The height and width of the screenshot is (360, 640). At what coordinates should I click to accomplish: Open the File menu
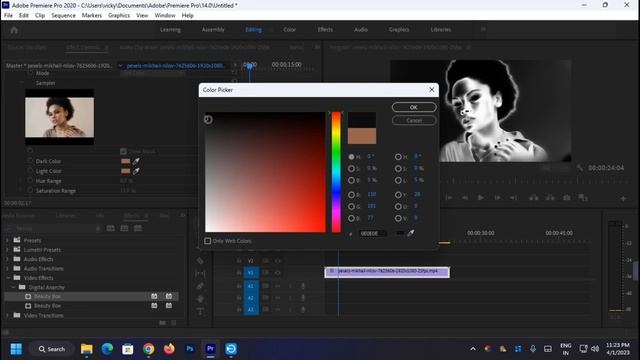pos(8,16)
